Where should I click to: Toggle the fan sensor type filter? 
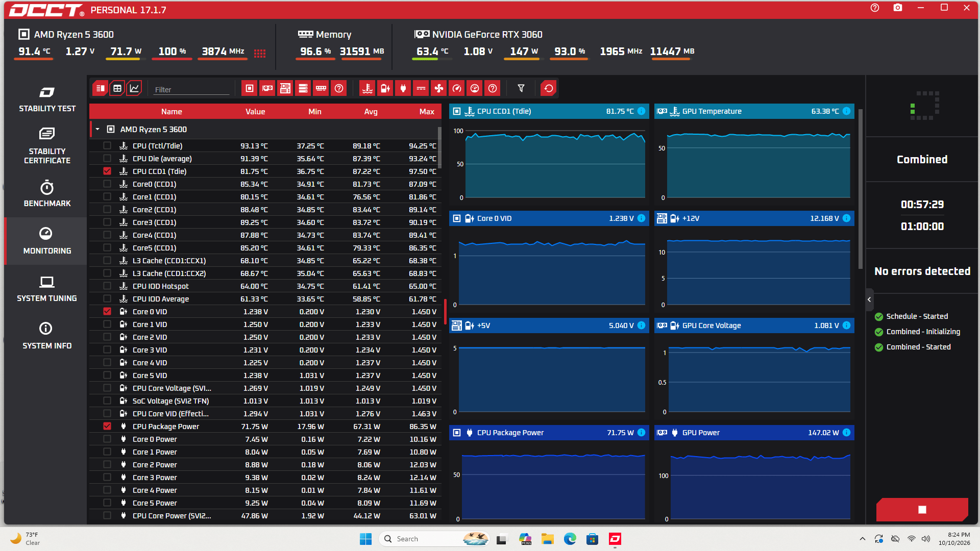click(x=439, y=89)
